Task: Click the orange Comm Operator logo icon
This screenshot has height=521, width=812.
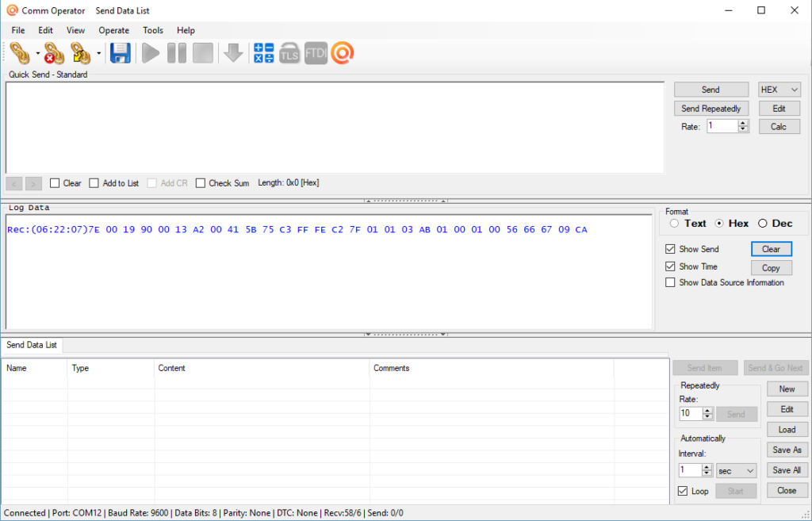Action: 342,53
